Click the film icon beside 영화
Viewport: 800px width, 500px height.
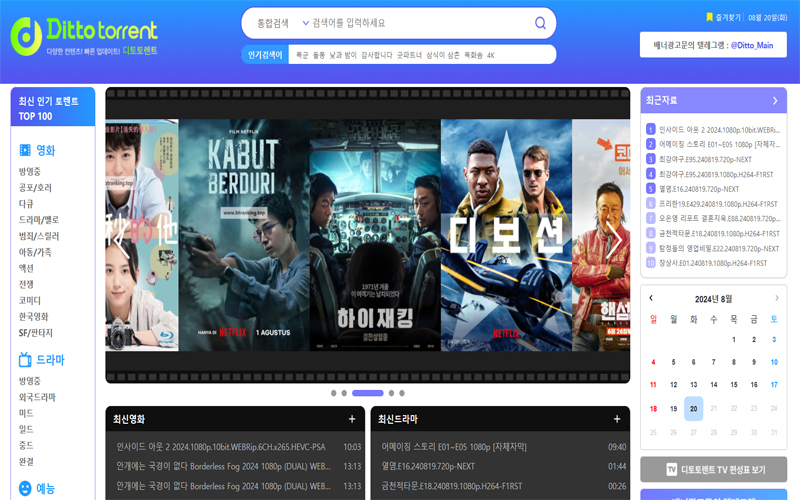(25, 150)
